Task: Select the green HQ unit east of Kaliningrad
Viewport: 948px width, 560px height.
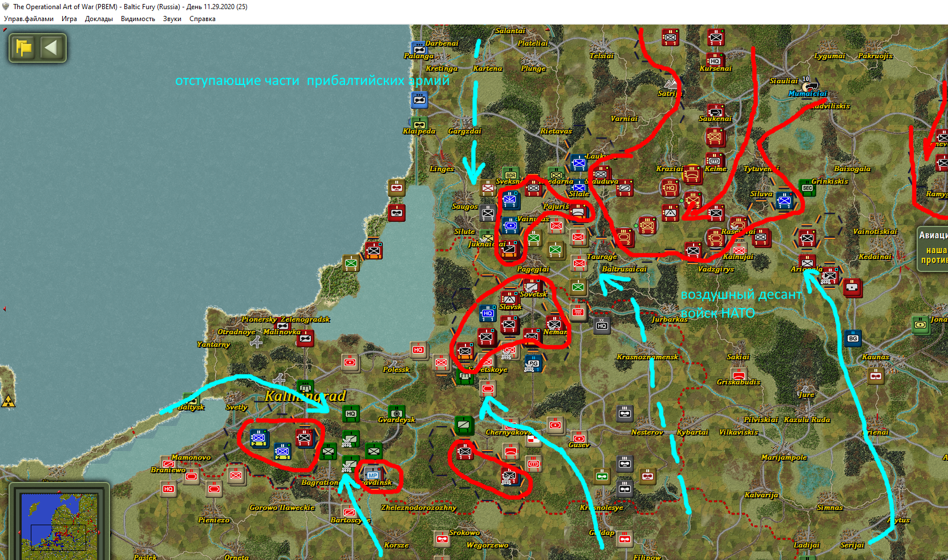Action: pos(351,413)
